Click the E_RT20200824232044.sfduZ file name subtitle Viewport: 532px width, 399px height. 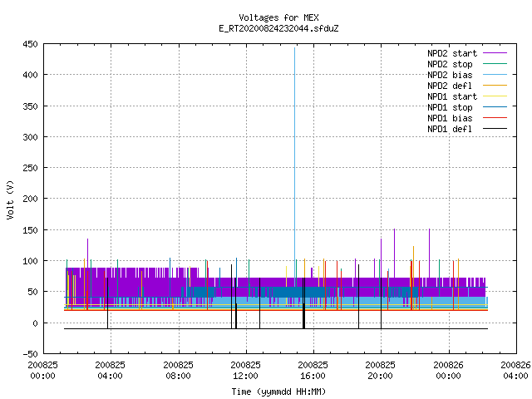click(x=278, y=28)
